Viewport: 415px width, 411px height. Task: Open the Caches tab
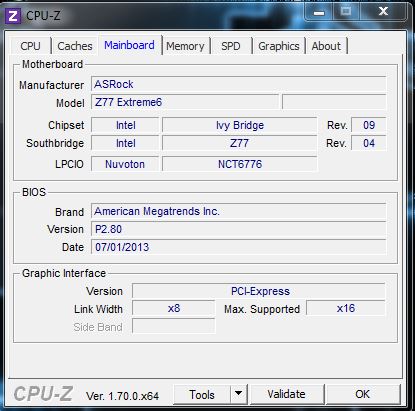(75, 46)
